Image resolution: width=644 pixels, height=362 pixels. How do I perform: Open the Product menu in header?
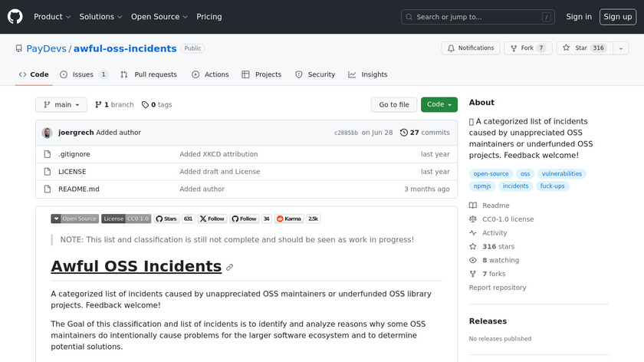click(x=52, y=17)
